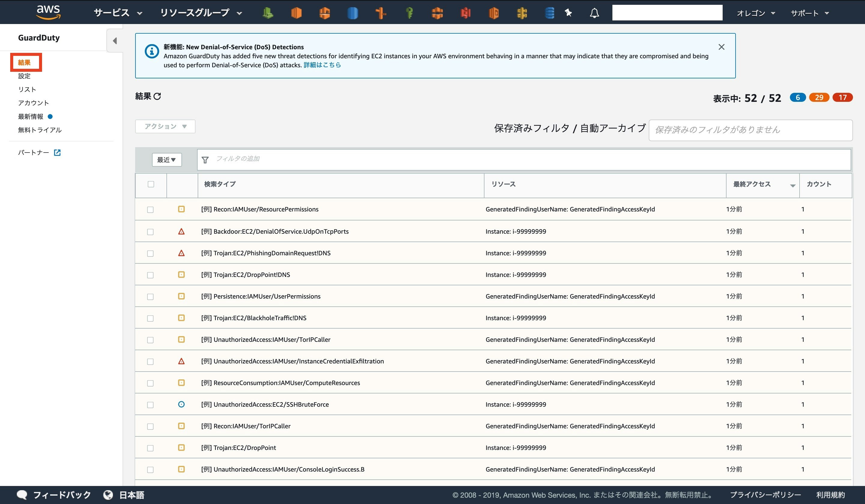Screen dimensions: 865x504
Task: Open the notifications bell
Action: pos(594,13)
